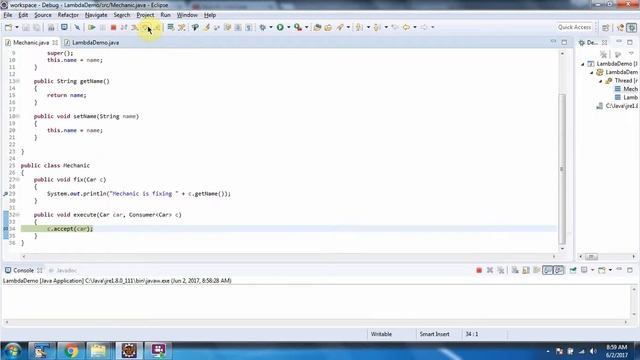Viewport: 640px width, 360px height.
Task: Open the Navigate menu
Action: 96,15
